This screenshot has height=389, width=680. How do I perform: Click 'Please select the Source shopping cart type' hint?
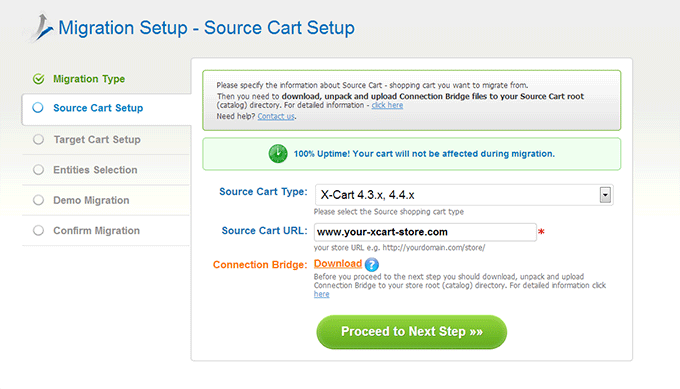click(389, 212)
